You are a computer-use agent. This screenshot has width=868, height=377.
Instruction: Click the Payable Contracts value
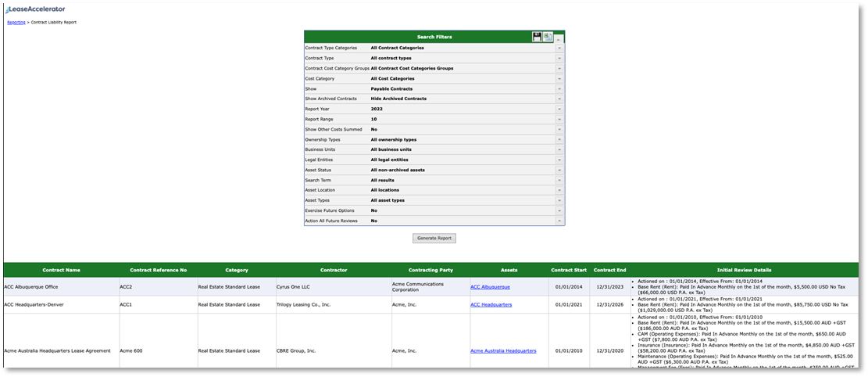pos(391,88)
